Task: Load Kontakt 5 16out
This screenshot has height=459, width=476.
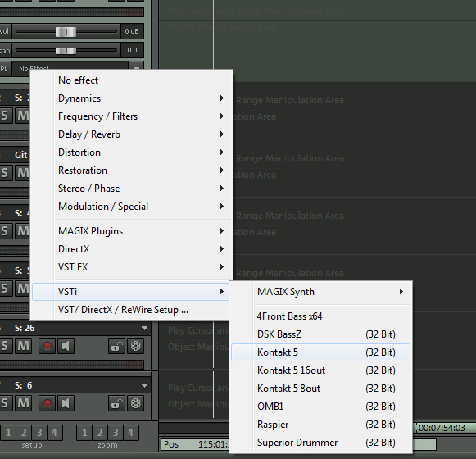Action: tap(320, 370)
